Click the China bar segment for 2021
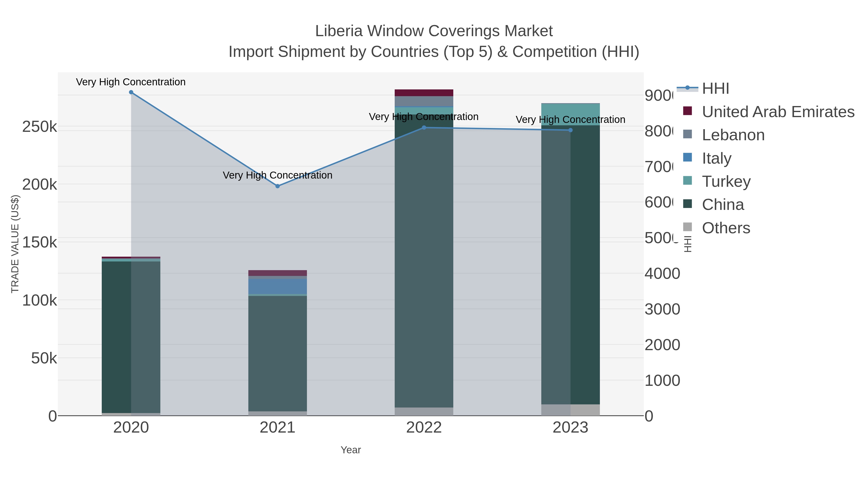Viewport: 868px width, 488px height. (x=278, y=354)
